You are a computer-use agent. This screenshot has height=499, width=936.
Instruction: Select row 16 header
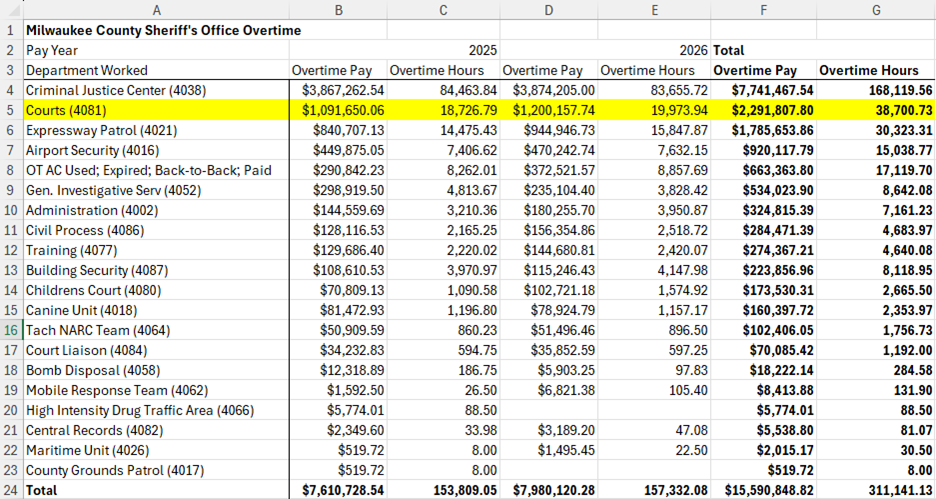pyautogui.click(x=11, y=330)
